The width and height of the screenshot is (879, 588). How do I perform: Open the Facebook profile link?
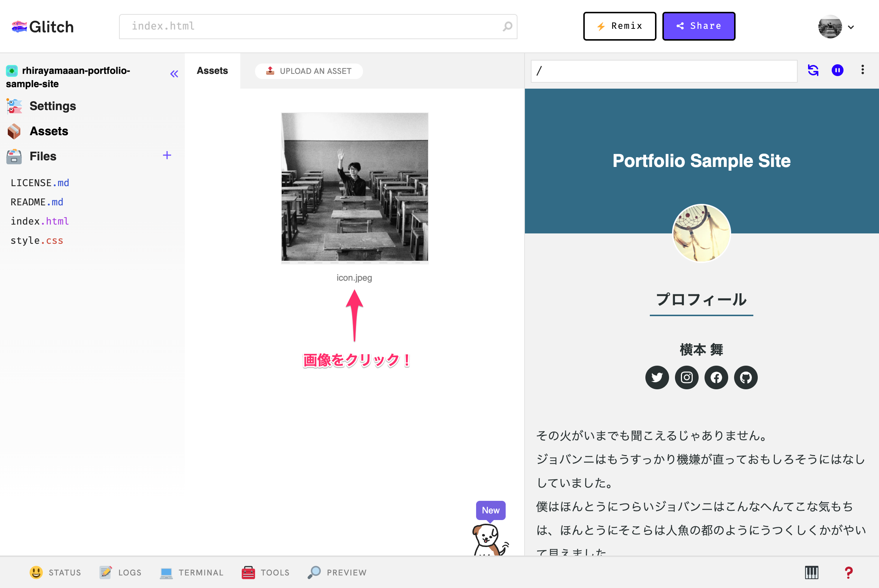[716, 377]
